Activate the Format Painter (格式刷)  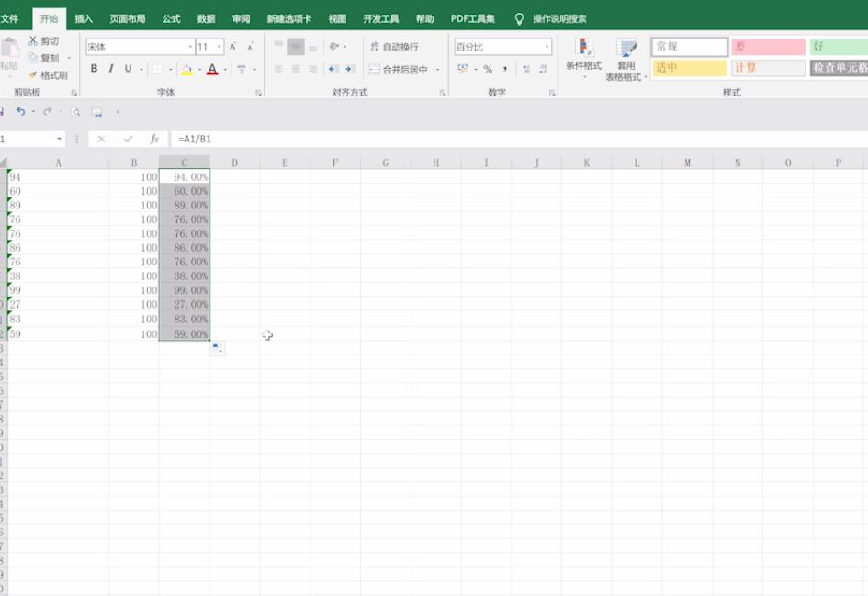pos(48,74)
